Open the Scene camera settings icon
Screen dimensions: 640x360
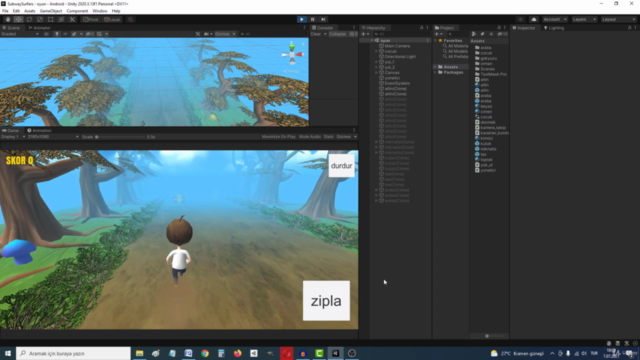point(207,34)
